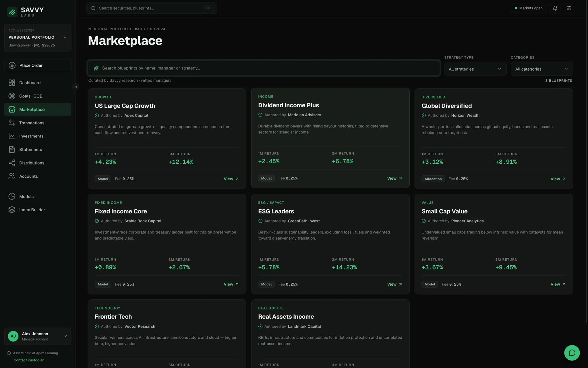Click the AJ avatar circle
This screenshot has width=588, height=368.
coord(13,336)
